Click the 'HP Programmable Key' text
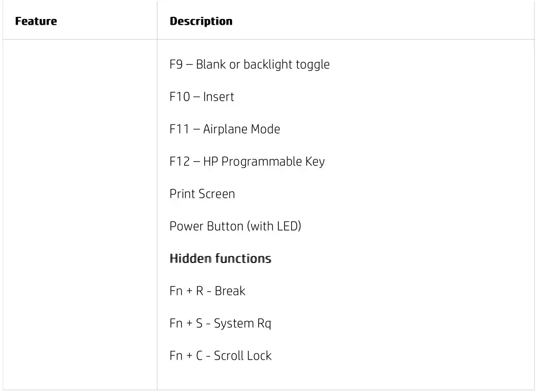This screenshot has width=536, height=392. (264, 162)
